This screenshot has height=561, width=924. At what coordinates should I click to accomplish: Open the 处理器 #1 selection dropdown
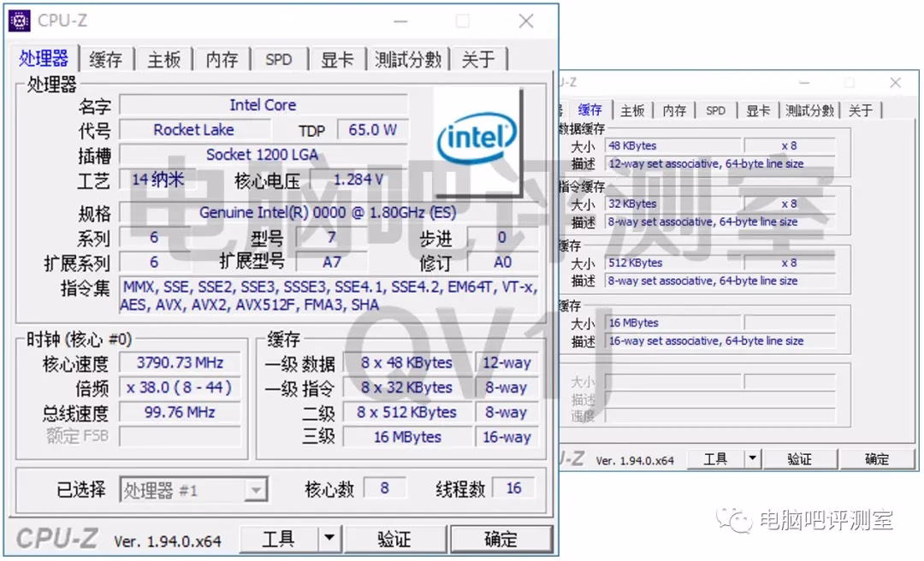click(255, 490)
